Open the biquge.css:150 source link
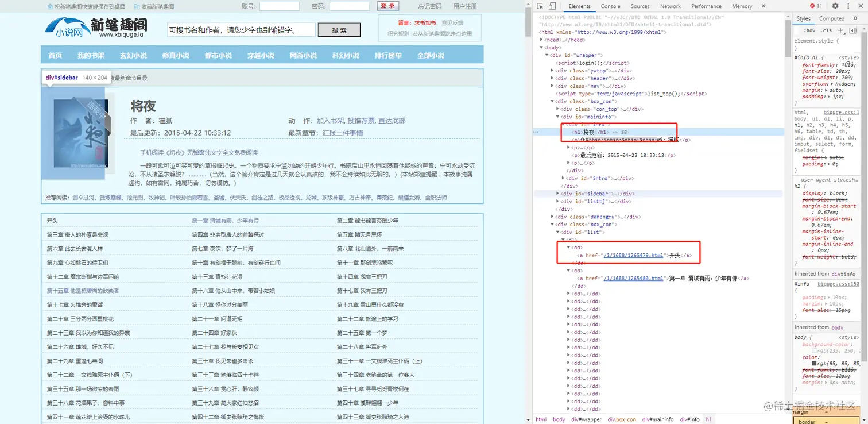This screenshot has width=868, height=424. 839,284
